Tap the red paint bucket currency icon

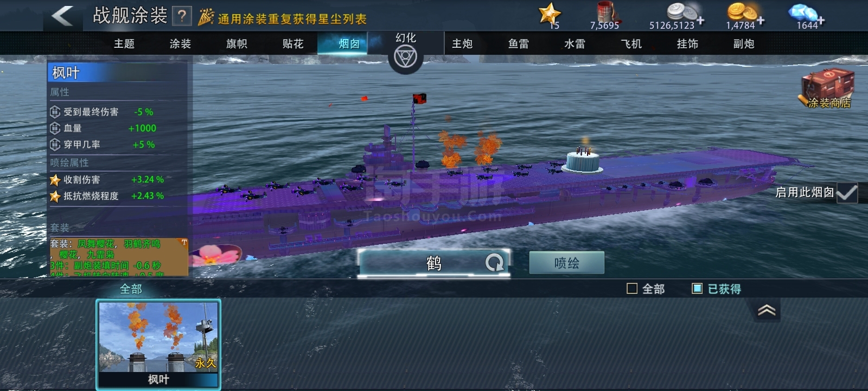point(604,12)
